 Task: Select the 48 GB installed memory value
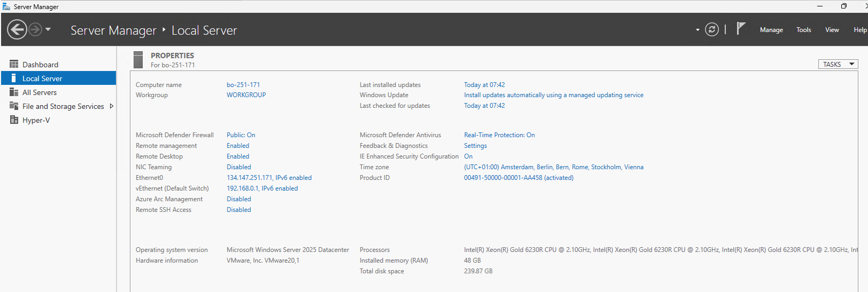coord(472,261)
